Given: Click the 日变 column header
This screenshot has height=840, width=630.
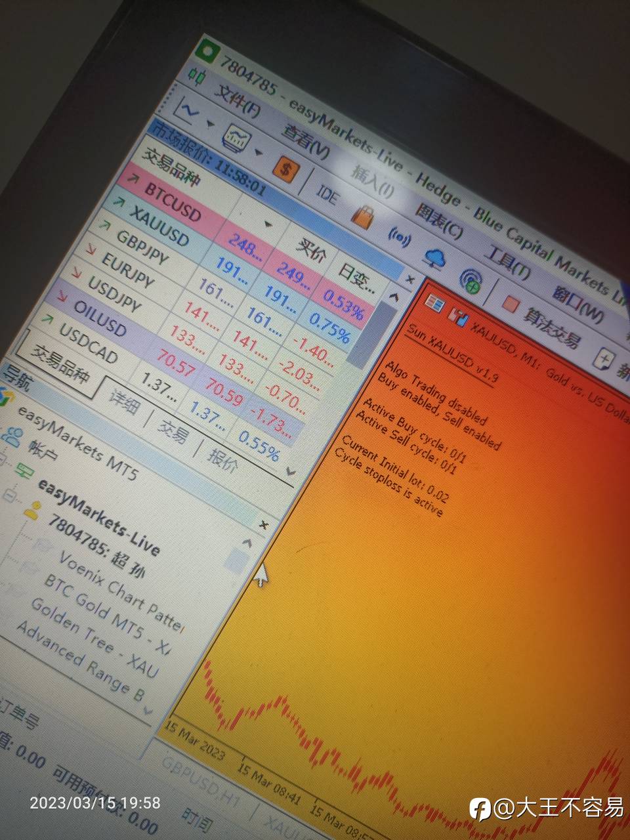Looking at the screenshot, I should point(355,277).
